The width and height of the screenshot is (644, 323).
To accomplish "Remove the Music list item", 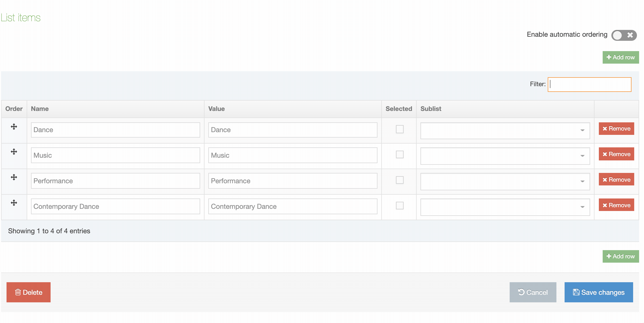I will [x=616, y=154].
